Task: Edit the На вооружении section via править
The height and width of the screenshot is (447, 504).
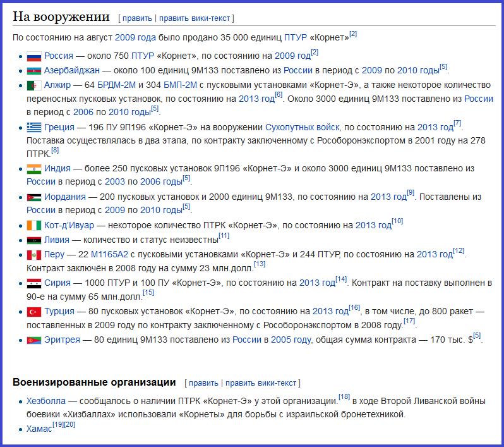Action: tap(137, 18)
